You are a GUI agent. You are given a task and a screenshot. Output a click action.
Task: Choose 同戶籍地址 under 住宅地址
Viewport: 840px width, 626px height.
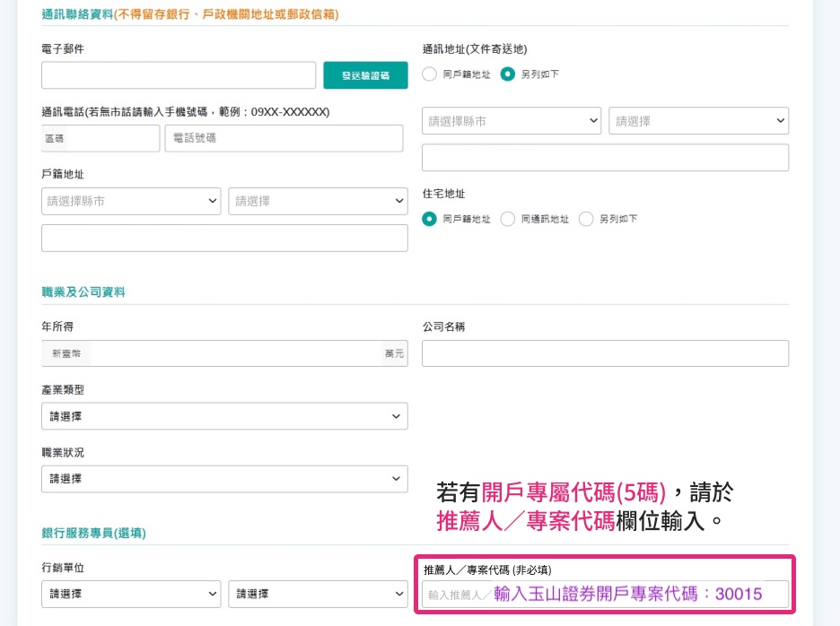click(x=429, y=219)
